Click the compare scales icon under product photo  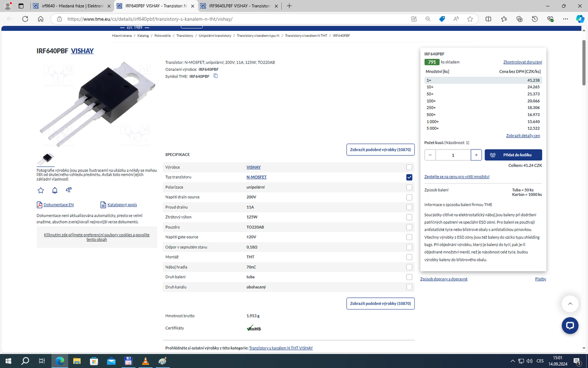point(69,190)
